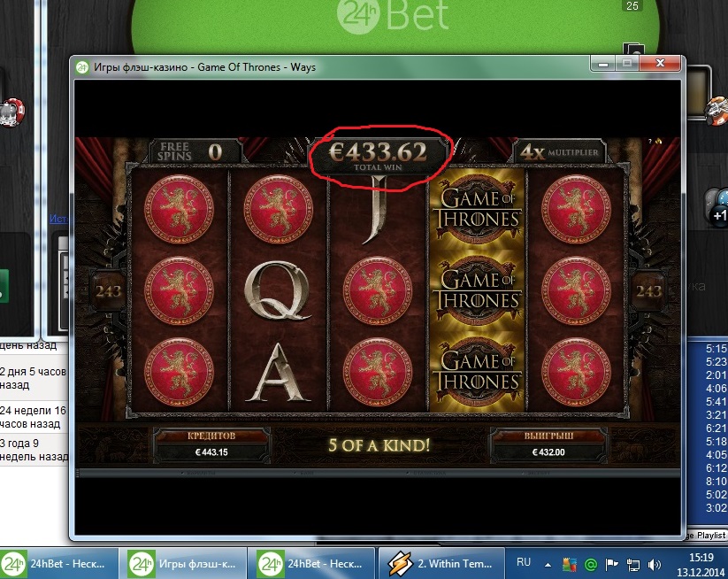Image resolution: width=728 pixels, height=579 pixels.
Task: Click the Action Center flag icon
Action: pyautogui.click(x=611, y=565)
